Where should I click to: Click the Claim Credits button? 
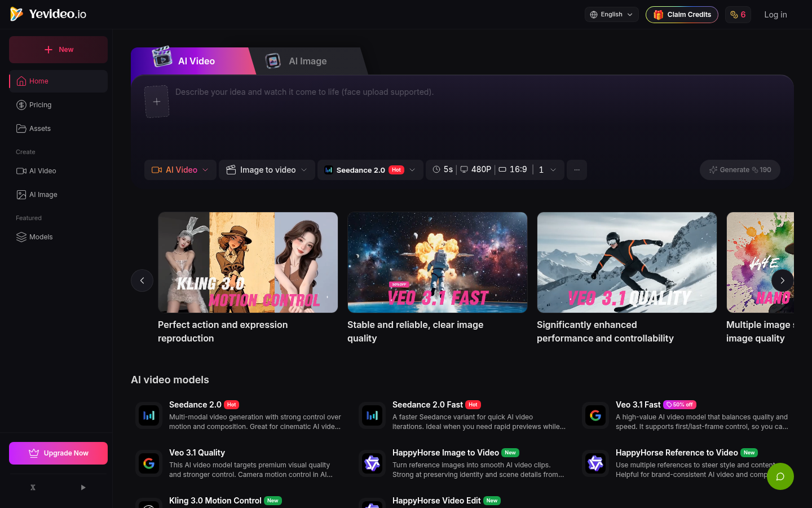click(682, 15)
